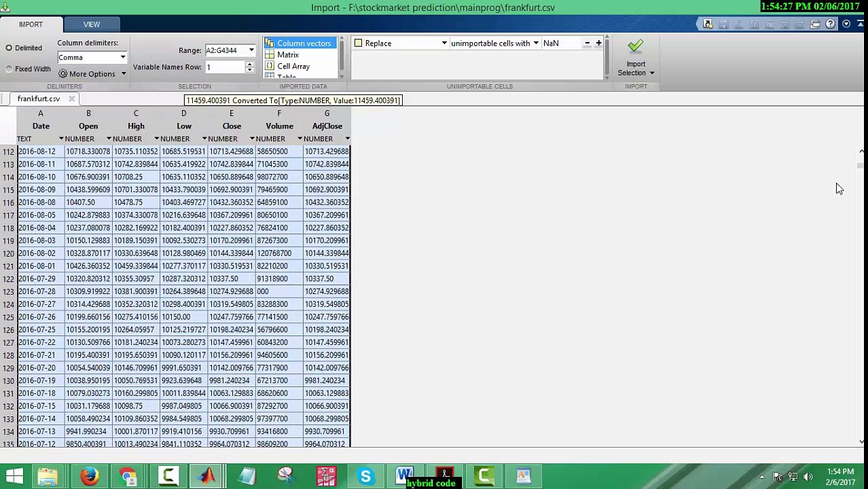
Task: Open the Volume column type NUMBER dropdown
Action: point(300,139)
